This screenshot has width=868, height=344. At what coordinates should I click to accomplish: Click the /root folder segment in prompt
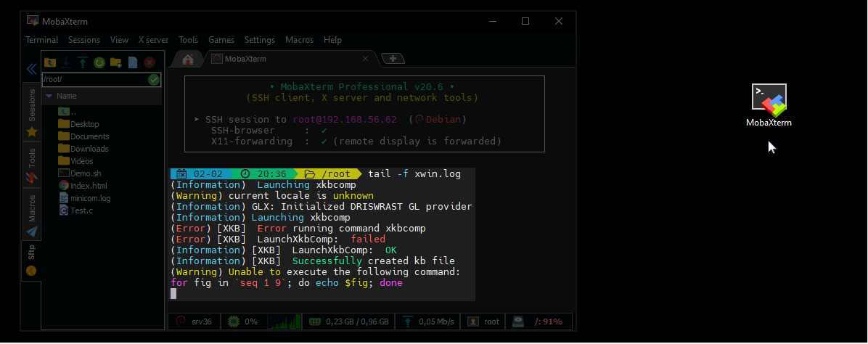point(327,174)
